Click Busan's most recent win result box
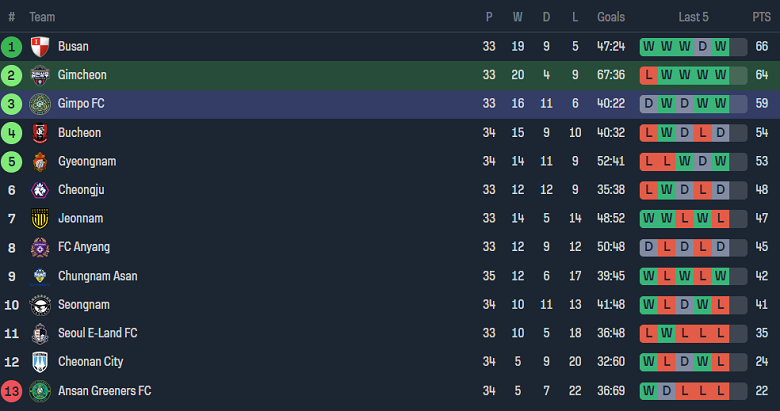The width and height of the screenshot is (780, 411). [x=720, y=46]
